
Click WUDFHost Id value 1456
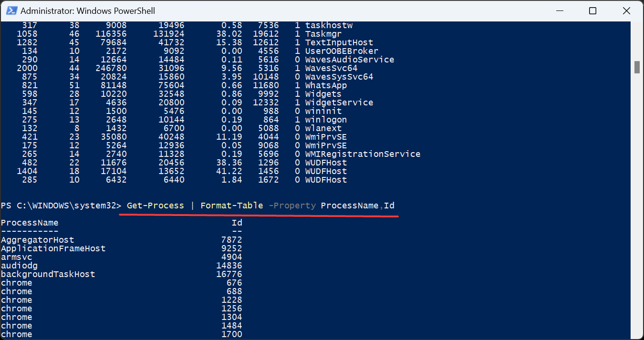[269, 171]
